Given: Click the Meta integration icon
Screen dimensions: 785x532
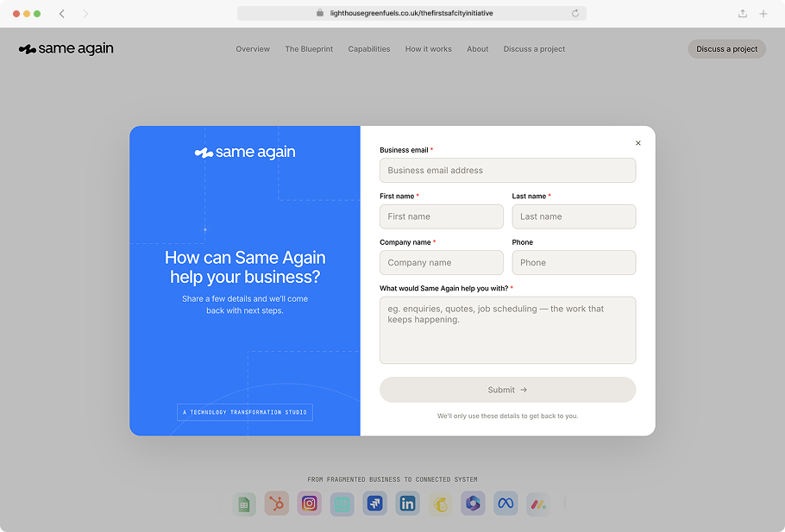Looking at the screenshot, I should tap(506, 504).
